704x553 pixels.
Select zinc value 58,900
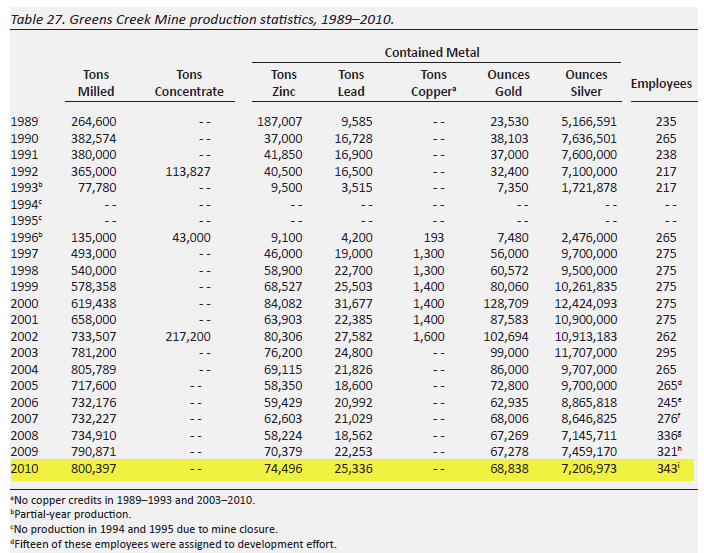tap(283, 271)
